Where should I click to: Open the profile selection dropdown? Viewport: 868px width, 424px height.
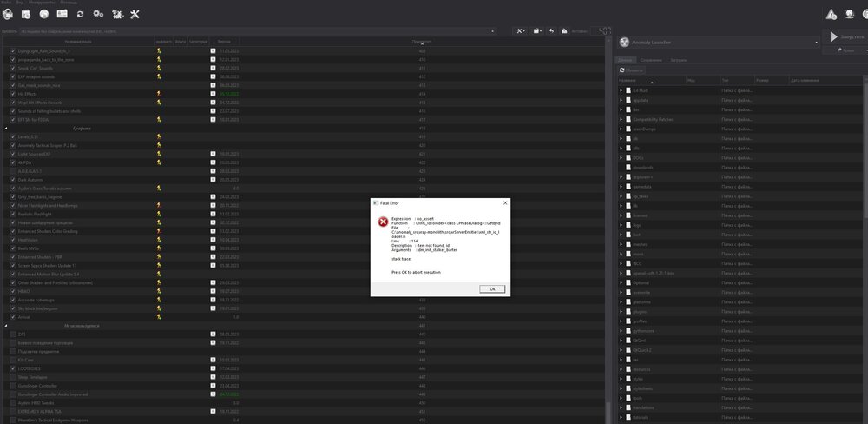click(x=258, y=31)
